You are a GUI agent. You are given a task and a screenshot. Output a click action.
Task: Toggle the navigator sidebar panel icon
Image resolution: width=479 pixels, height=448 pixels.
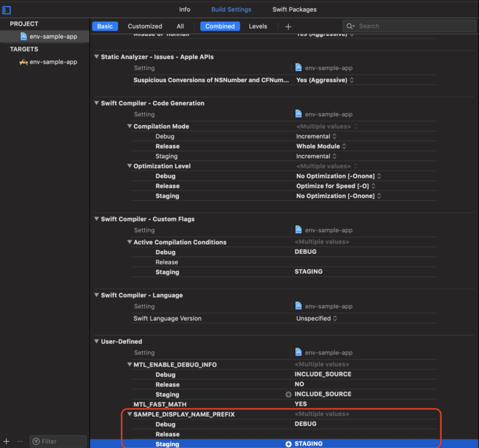click(6, 10)
